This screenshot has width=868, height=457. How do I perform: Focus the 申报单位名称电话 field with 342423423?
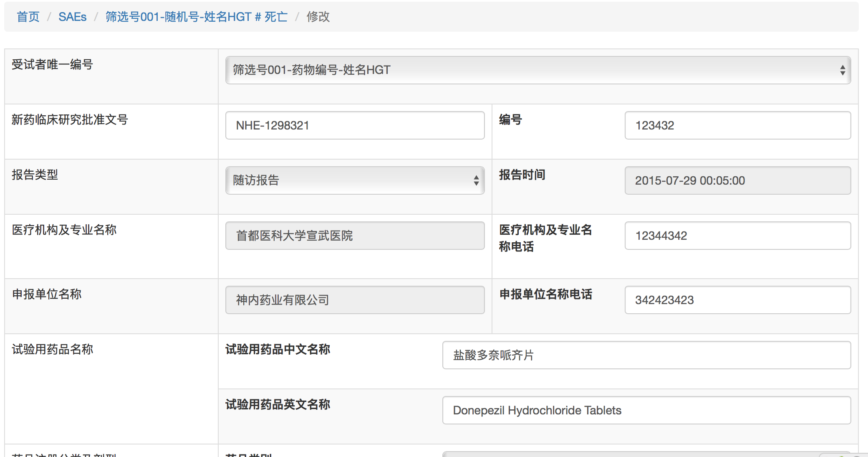737,300
